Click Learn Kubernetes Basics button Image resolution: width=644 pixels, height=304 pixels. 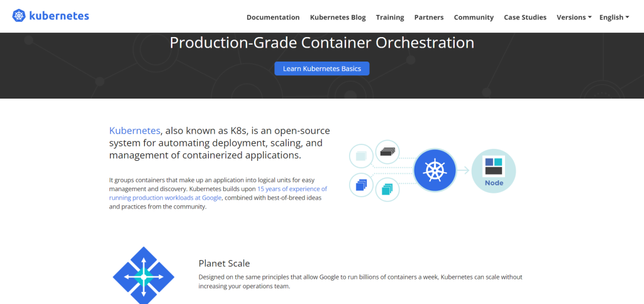tap(322, 68)
